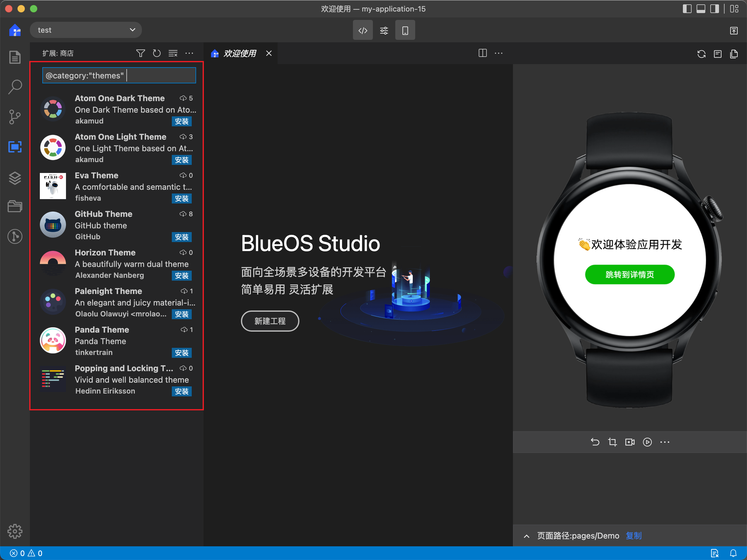Image resolution: width=747 pixels, height=560 pixels.
Task: Refresh the watch previewer
Action: point(702,54)
